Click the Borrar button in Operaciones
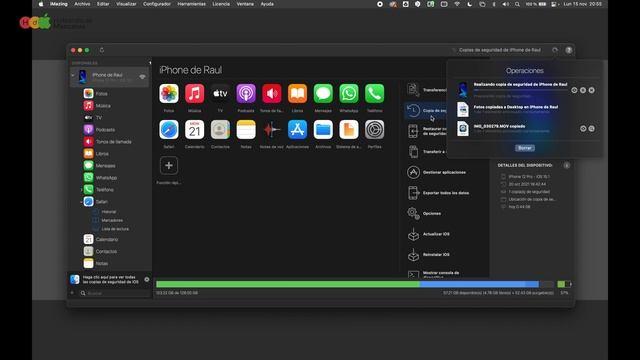This screenshot has height=360, width=640. [524, 148]
